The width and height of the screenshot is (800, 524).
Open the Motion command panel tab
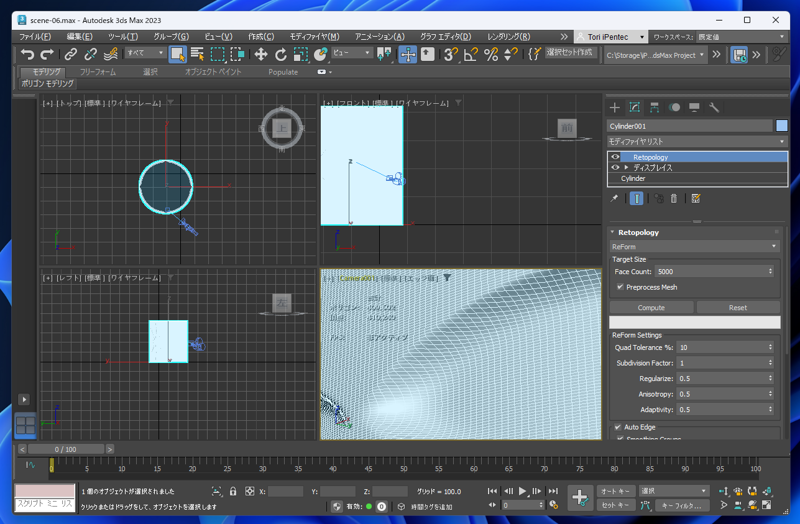674,107
